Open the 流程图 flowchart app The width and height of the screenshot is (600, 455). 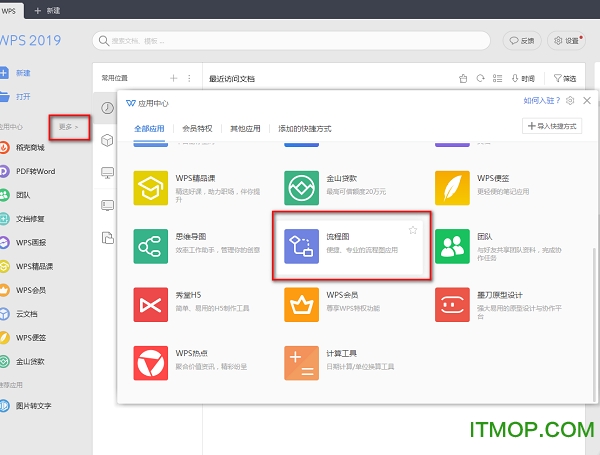point(352,245)
